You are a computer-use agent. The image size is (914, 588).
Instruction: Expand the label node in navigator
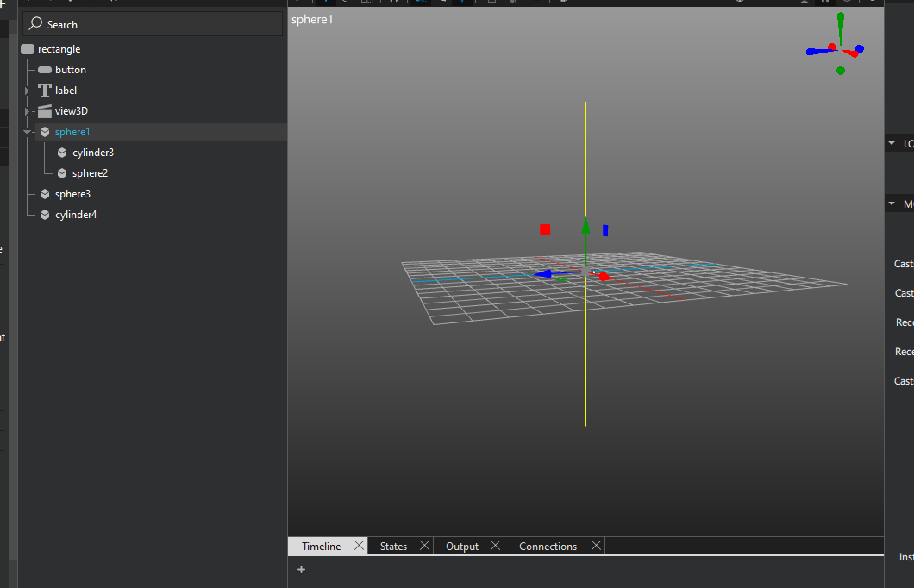[27, 91]
